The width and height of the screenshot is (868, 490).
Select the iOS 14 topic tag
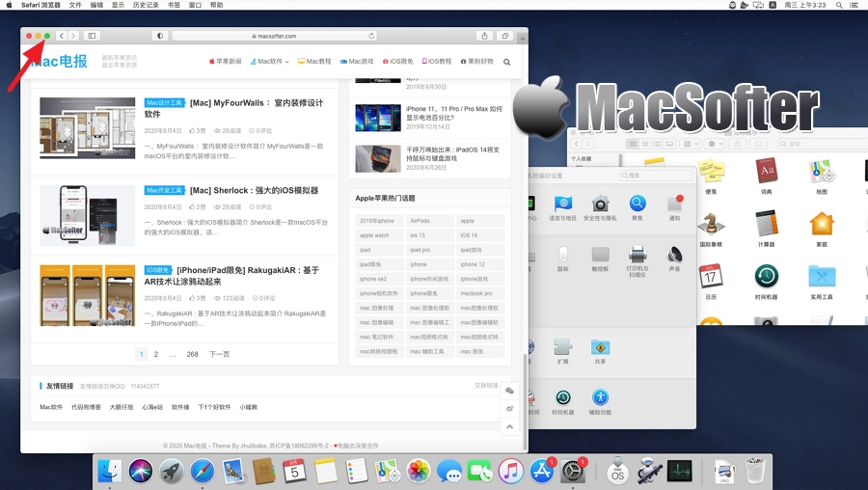(480, 235)
